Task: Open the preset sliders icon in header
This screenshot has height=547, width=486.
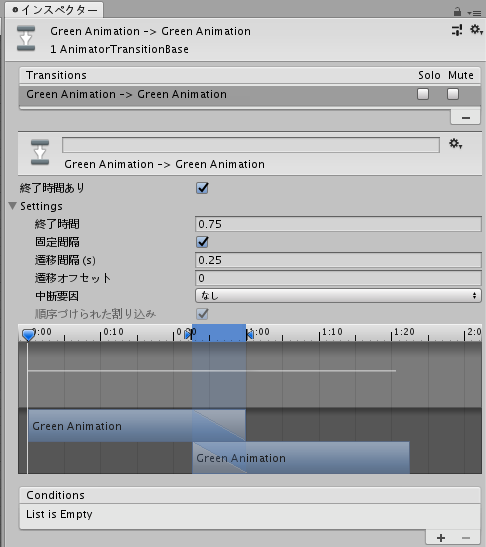Action: (x=457, y=30)
